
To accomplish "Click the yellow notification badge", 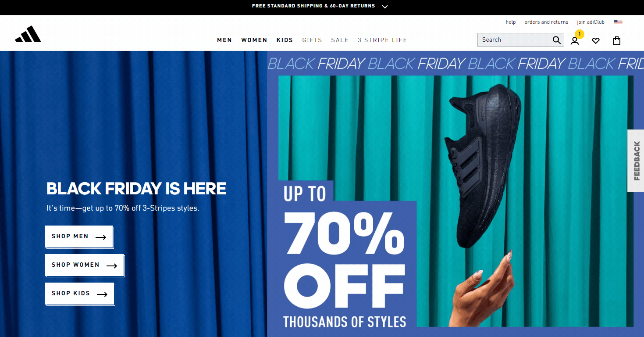I will [x=580, y=34].
